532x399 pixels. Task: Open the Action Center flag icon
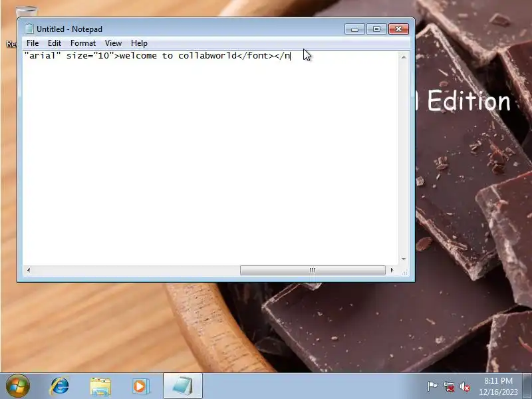432,386
